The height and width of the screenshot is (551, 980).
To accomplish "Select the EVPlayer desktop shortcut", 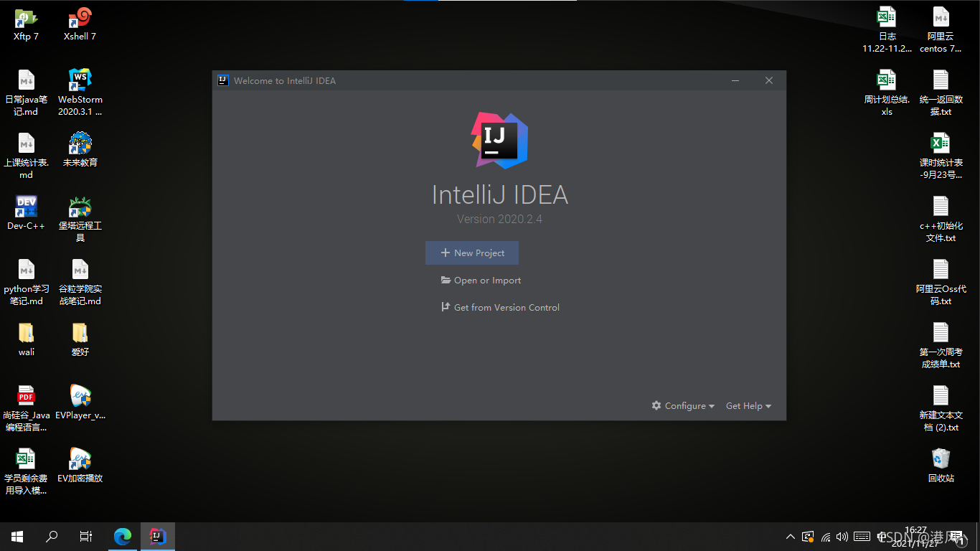I will pos(80,402).
